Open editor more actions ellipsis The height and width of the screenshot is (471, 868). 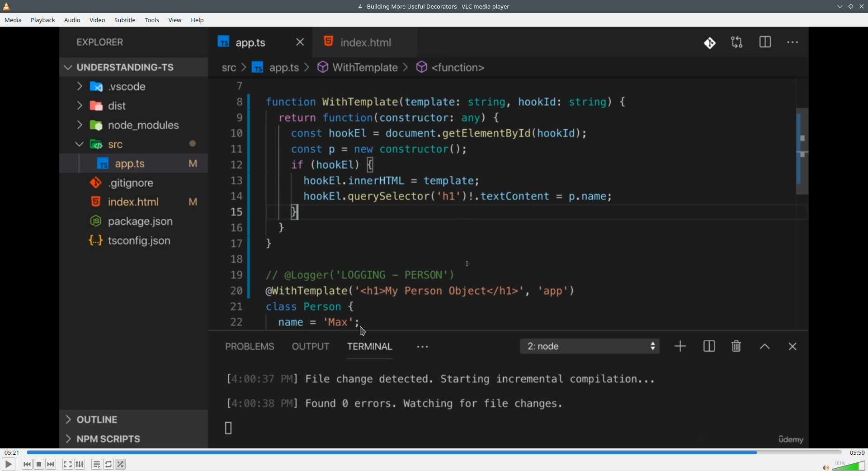coord(793,42)
